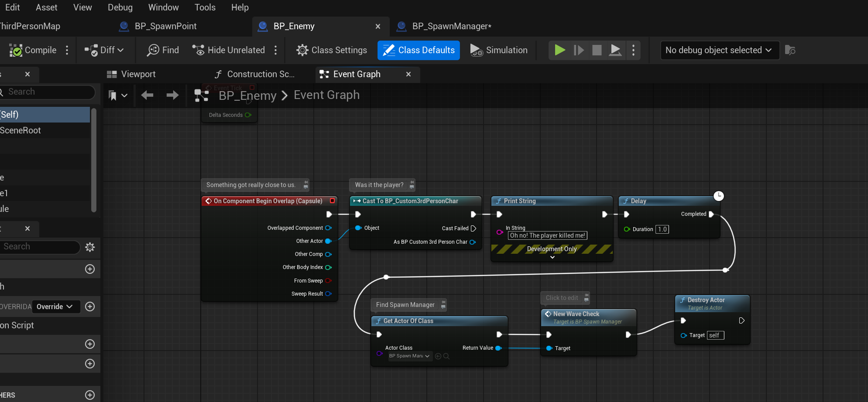Close the My Blueprint panel tab
This screenshot has width=868, height=402.
pos(27,228)
